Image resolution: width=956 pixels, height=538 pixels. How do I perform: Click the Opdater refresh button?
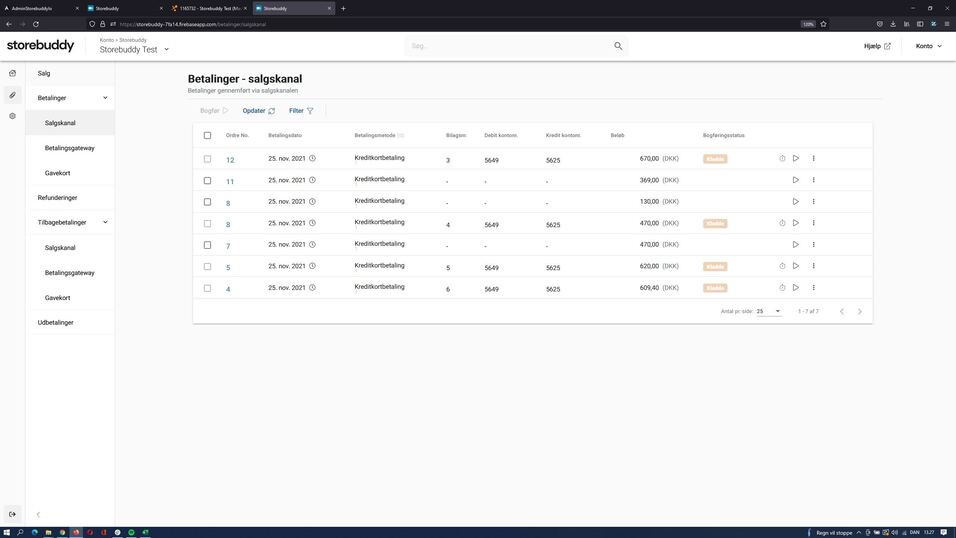click(258, 111)
